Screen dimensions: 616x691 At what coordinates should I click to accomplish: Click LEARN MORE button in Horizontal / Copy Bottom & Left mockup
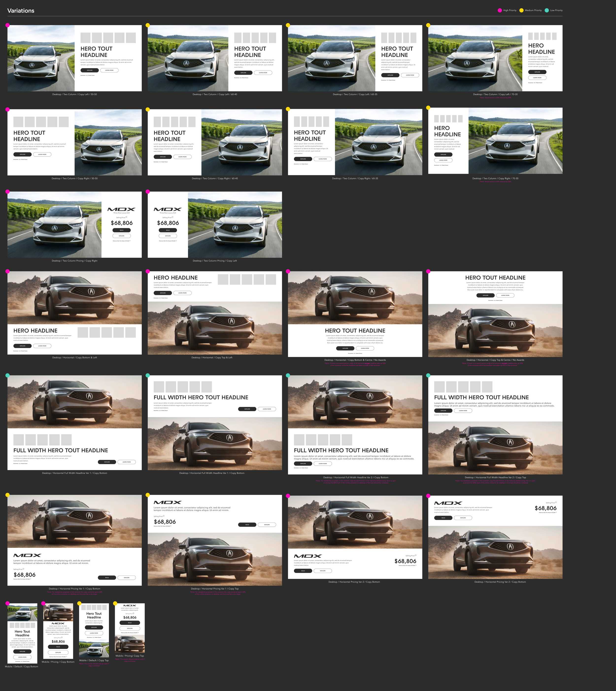[42, 346]
